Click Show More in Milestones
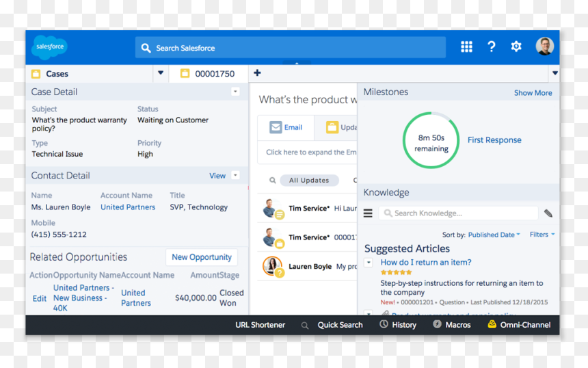Image resolution: width=588 pixels, height=368 pixels. [x=533, y=92]
